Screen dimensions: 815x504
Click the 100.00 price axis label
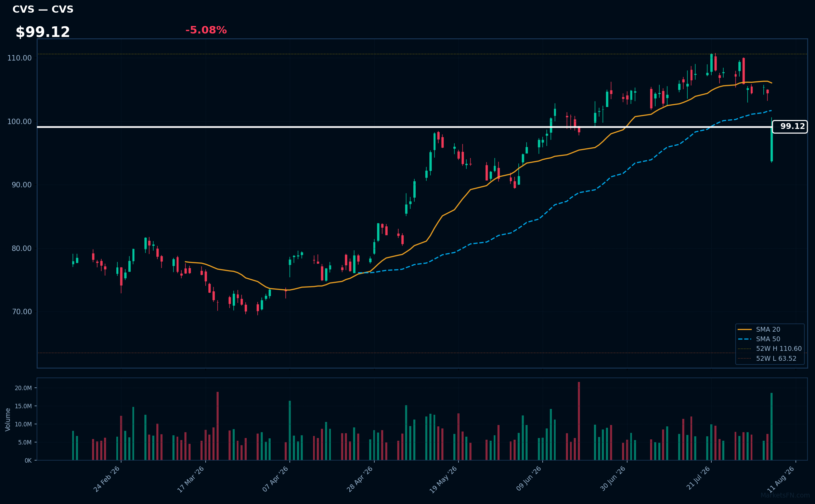20,121
